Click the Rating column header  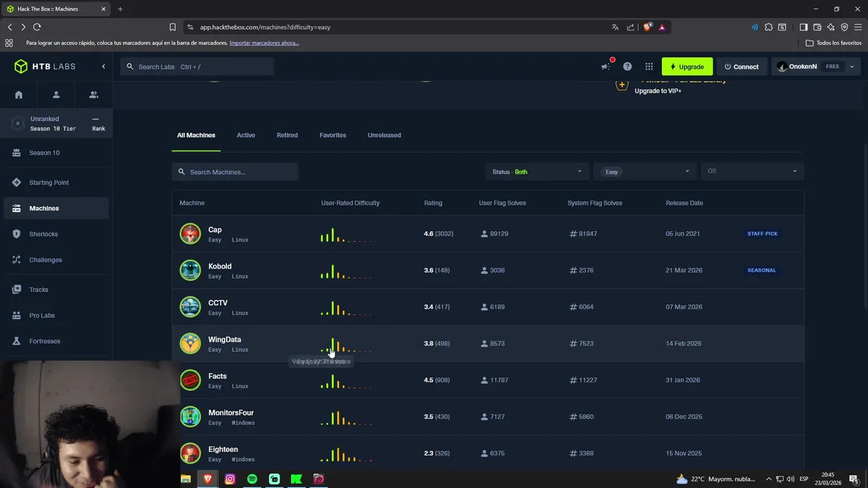[x=433, y=203]
